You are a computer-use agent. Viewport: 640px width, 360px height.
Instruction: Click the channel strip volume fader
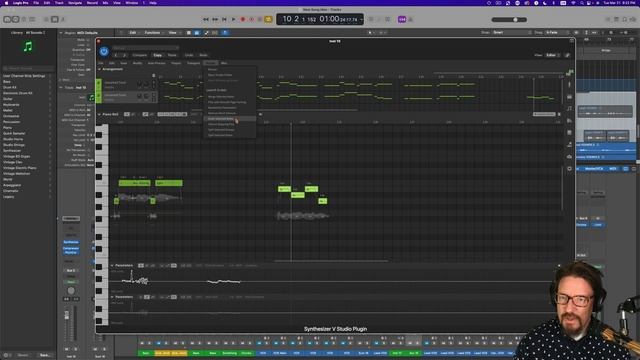[67, 316]
